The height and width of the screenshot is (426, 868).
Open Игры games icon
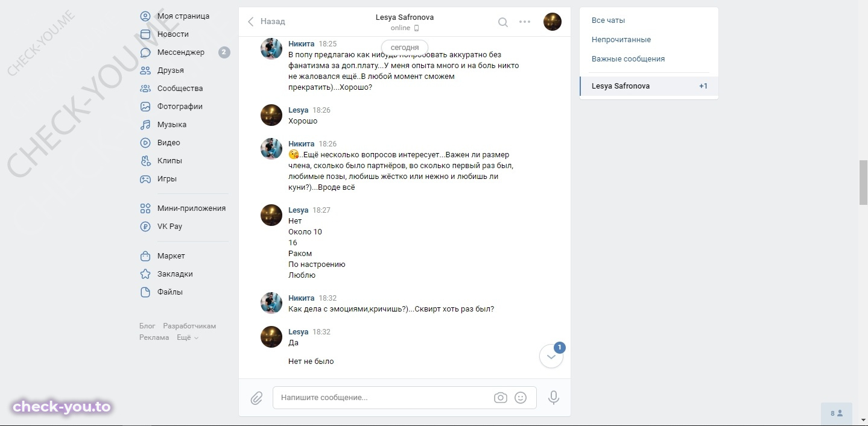click(145, 179)
